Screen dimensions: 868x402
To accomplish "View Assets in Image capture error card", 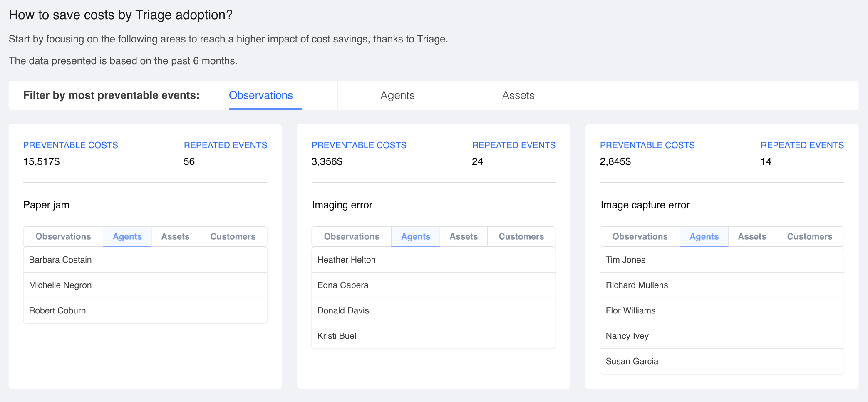I will (752, 237).
